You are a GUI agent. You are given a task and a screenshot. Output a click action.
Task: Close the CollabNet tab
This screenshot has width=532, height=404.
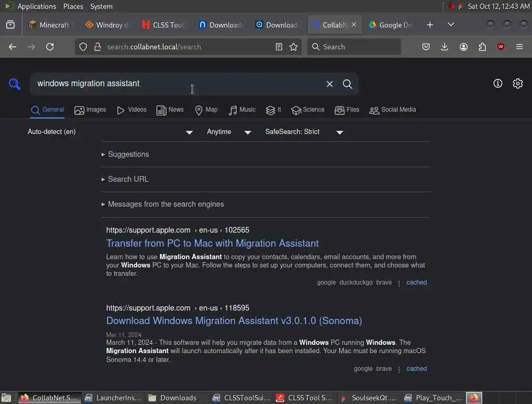(x=353, y=25)
